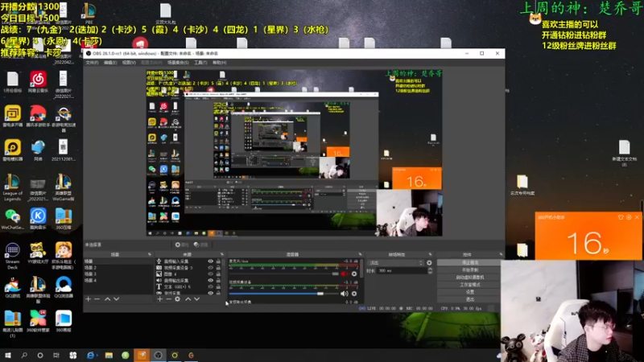
Task: Pop out the 场景 dock panel
Action: point(150,254)
